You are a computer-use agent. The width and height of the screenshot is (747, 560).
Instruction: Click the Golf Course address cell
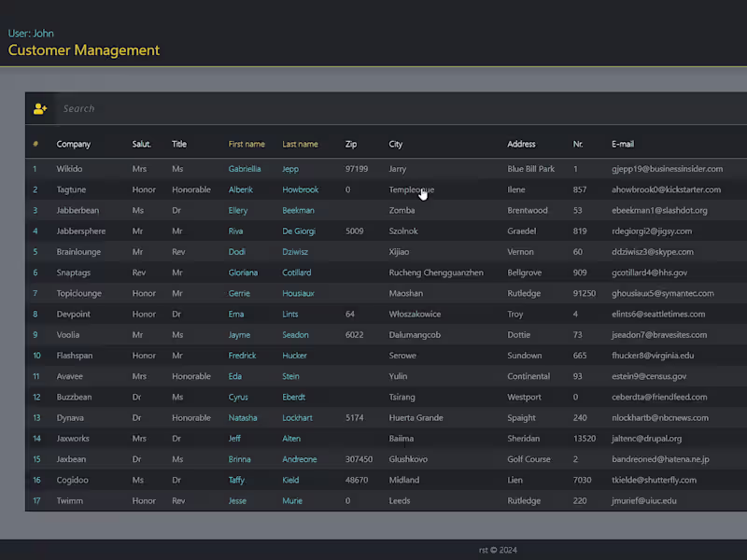529,459
